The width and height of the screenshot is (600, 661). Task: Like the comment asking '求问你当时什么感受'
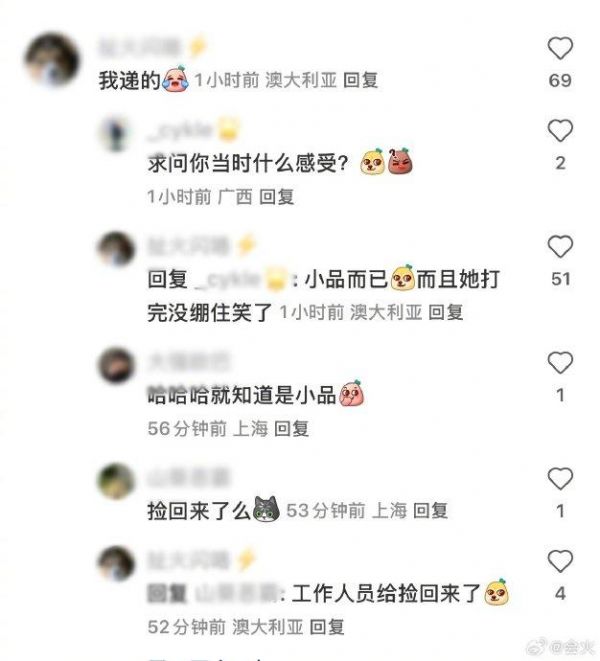coord(560,130)
